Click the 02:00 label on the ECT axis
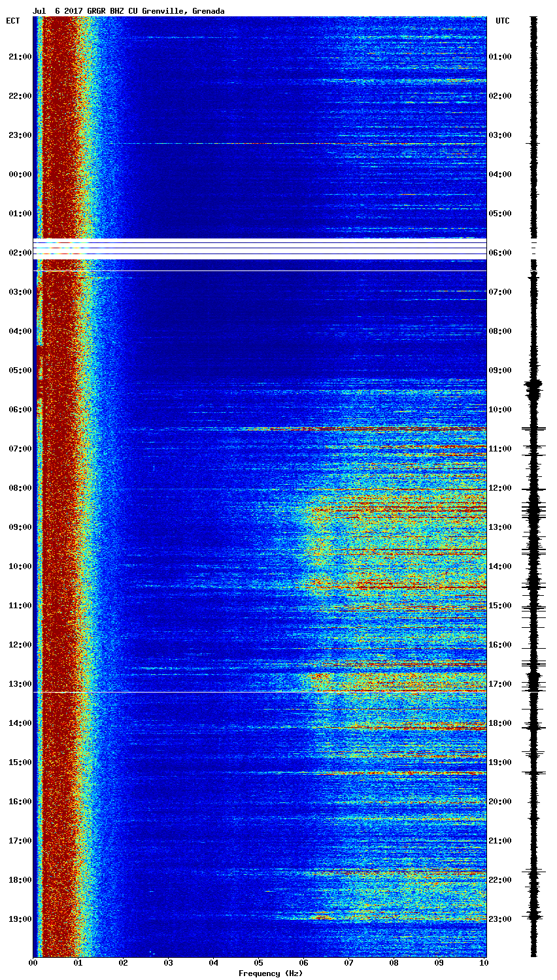 pyautogui.click(x=20, y=253)
